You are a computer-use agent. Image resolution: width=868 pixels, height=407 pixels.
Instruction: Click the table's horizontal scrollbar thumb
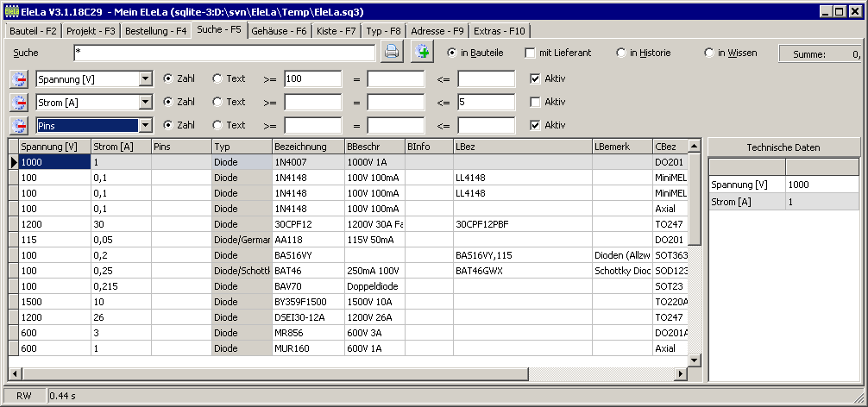pos(275,375)
